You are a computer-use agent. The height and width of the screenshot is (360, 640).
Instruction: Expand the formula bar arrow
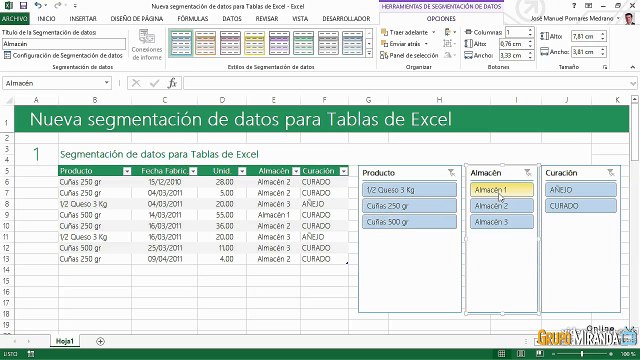(633, 83)
